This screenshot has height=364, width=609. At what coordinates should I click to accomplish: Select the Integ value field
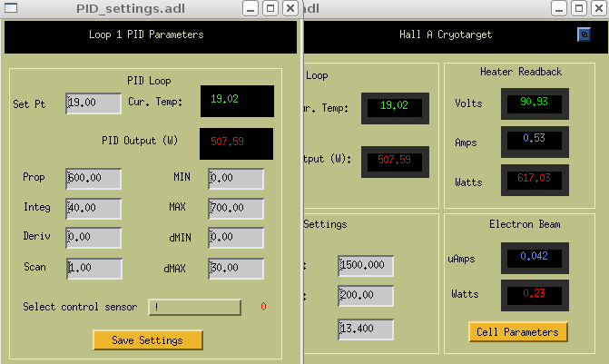tap(93, 209)
